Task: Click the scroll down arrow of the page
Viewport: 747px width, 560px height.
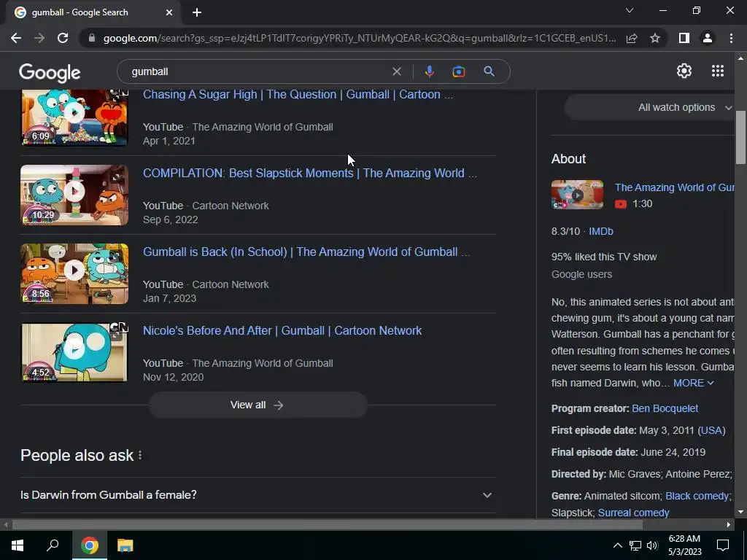Action: tap(740, 513)
